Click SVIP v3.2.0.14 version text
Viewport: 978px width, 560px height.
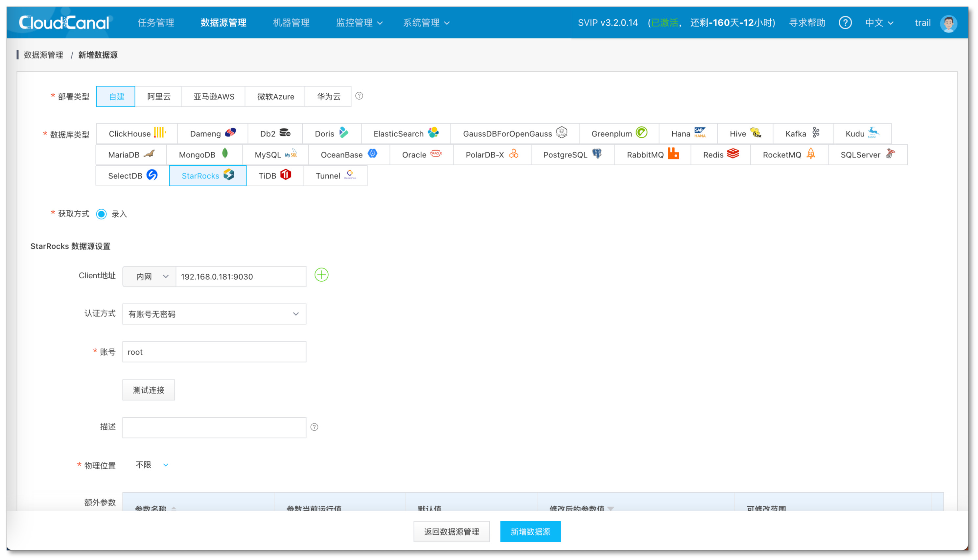tap(608, 23)
